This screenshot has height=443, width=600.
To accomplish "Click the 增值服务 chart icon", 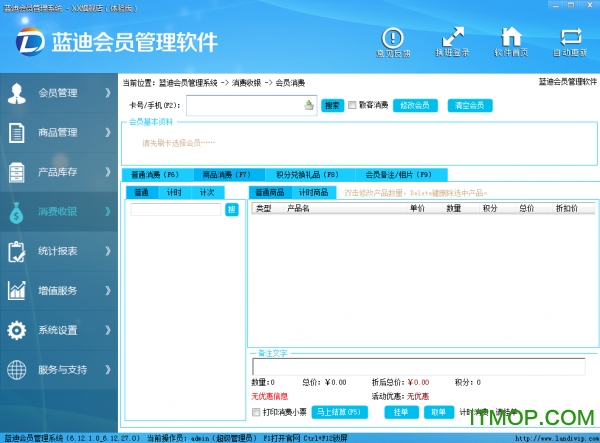I will point(16,290).
